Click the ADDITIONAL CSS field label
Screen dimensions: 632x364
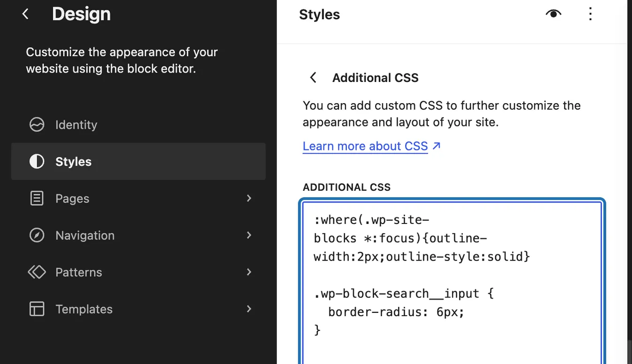[x=346, y=187]
